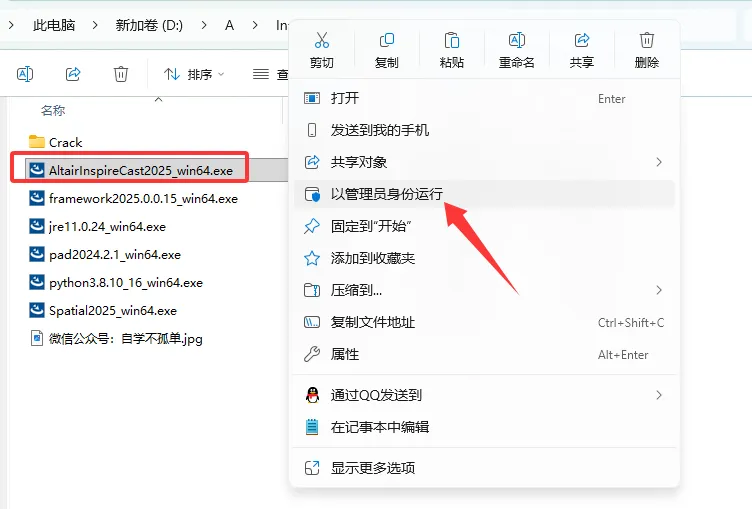
Task: Click the Crack folder icon
Action: (x=36, y=142)
